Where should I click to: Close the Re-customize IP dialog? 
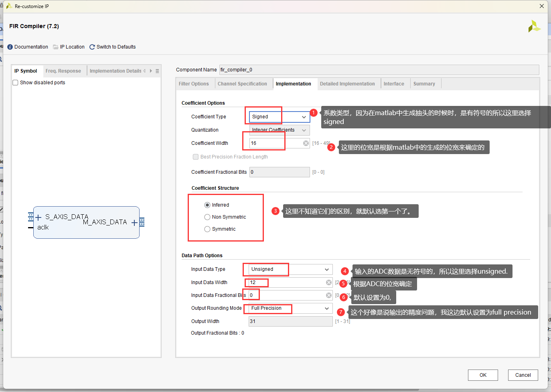pos(542,6)
